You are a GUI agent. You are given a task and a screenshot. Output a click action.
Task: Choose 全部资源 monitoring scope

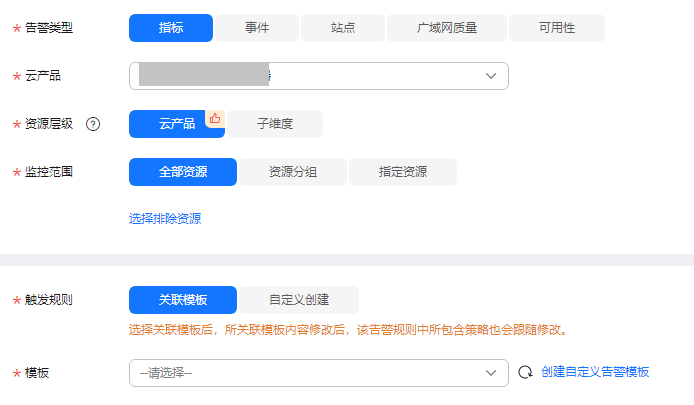click(x=183, y=172)
